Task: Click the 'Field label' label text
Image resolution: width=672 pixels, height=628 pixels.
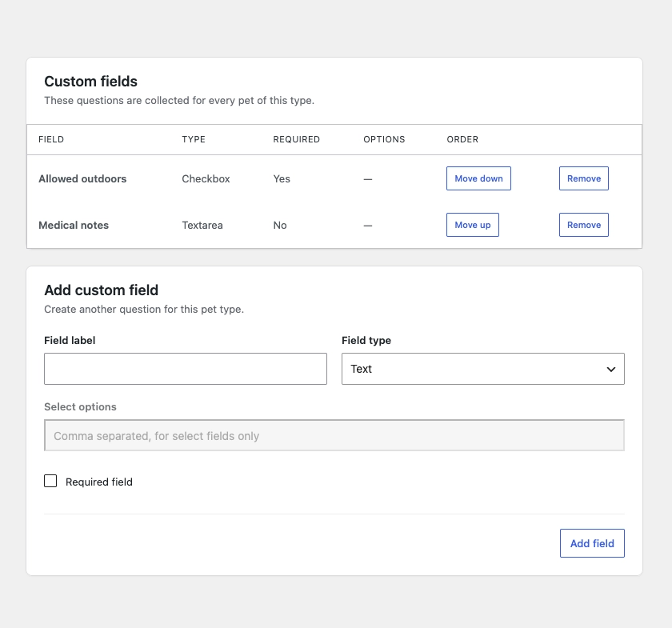Action: (70, 340)
